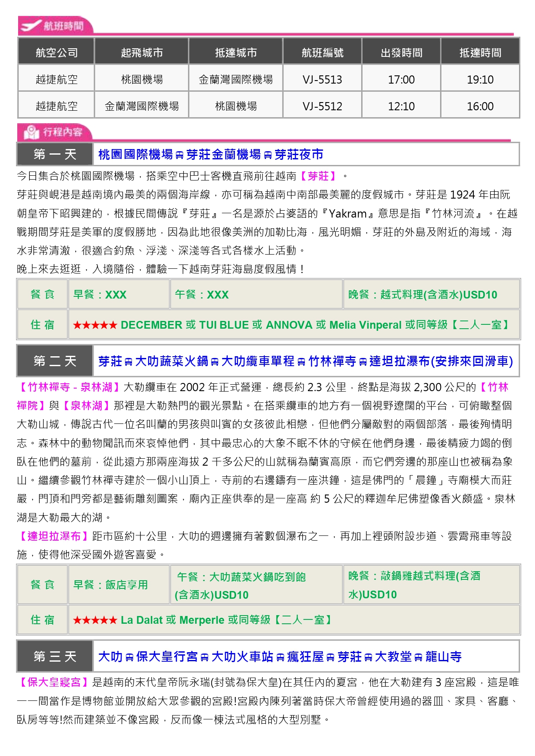Click the 午餐：大叻蔬菜火鍋吃到飽 cell
The width and height of the screenshot is (535, 756).
tap(257, 585)
